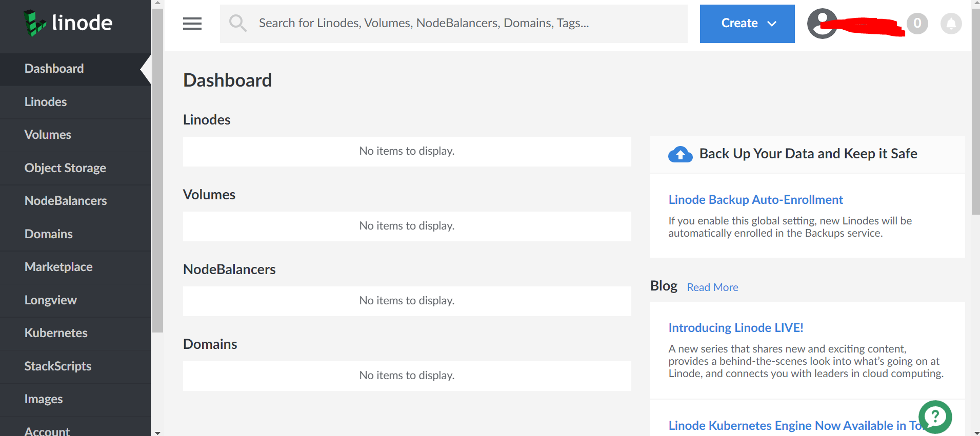
Task: Expand the Create dropdown
Action: pyautogui.click(x=747, y=24)
